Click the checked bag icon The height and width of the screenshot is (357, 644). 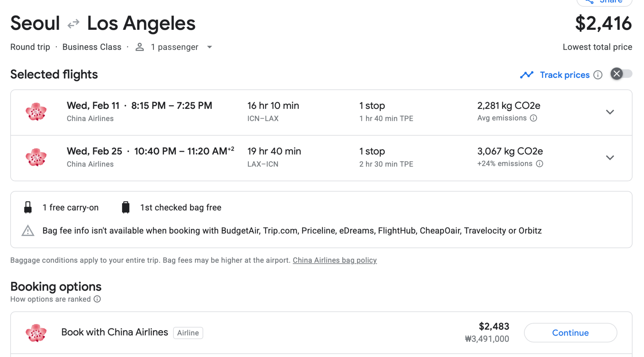[126, 207]
